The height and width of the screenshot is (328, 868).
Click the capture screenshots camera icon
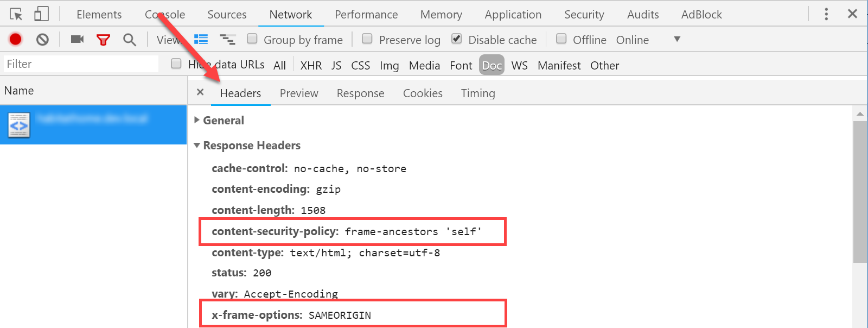tap(77, 39)
